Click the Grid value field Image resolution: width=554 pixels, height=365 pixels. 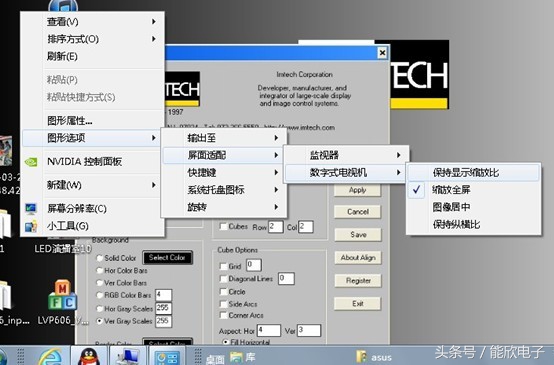pyautogui.click(x=254, y=265)
